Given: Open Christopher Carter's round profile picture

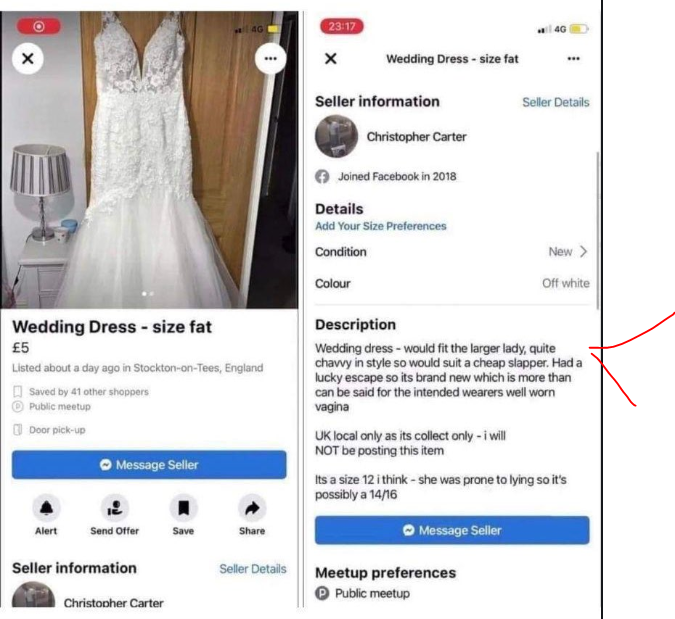Looking at the screenshot, I should tap(336, 136).
